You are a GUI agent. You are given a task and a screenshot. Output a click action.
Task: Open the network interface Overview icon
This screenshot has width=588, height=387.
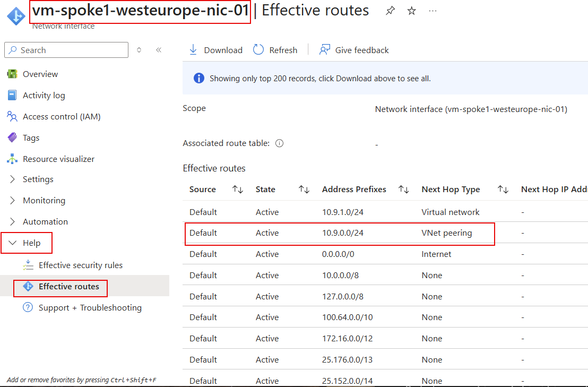click(14, 74)
